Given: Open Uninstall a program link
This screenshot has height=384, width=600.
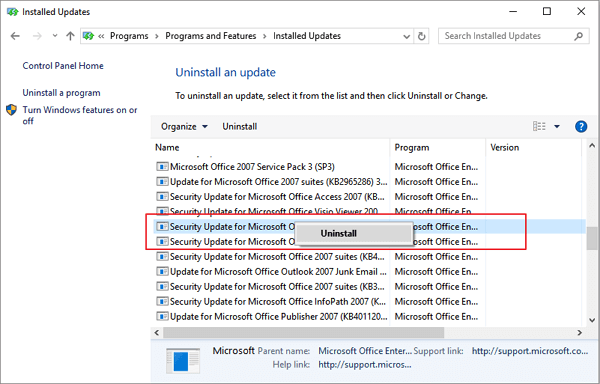Looking at the screenshot, I should (61, 93).
